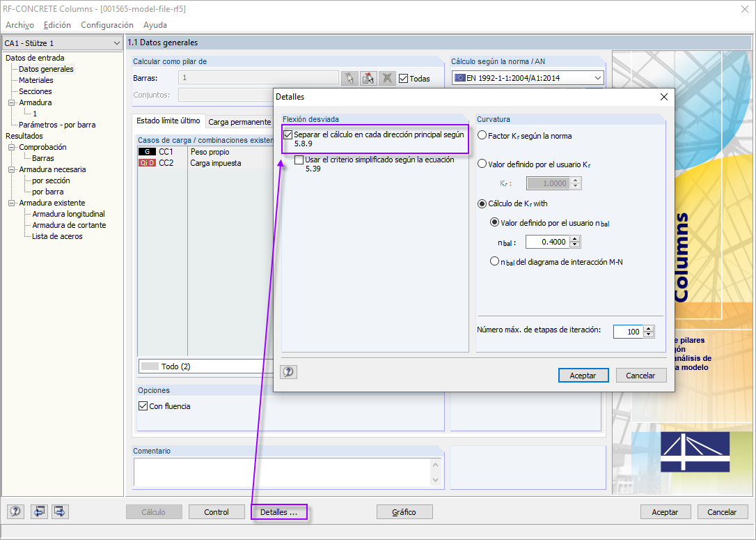Click Aceptar in the Detalles dialog
This screenshot has height=540, width=756.
coord(583,376)
